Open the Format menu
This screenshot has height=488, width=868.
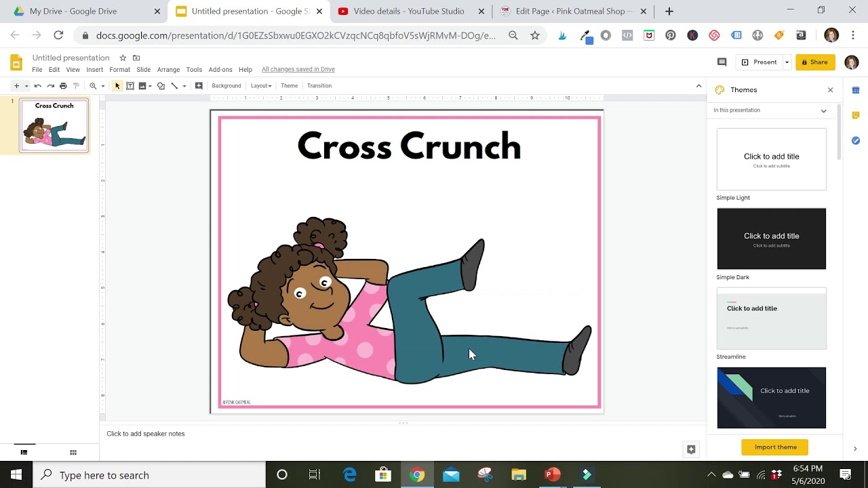point(119,69)
